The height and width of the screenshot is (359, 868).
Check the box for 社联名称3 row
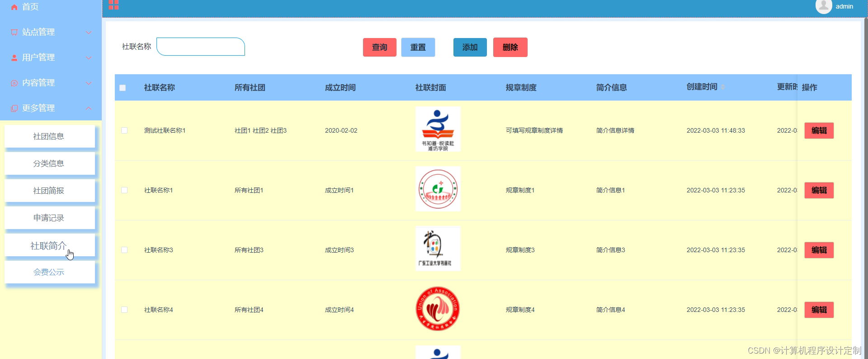coord(124,250)
